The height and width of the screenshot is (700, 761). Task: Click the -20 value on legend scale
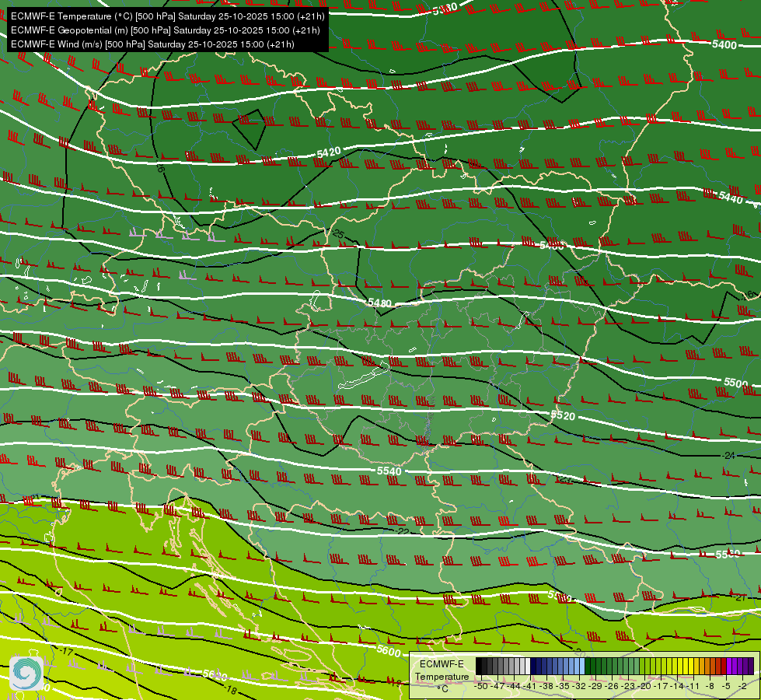[x=645, y=686]
